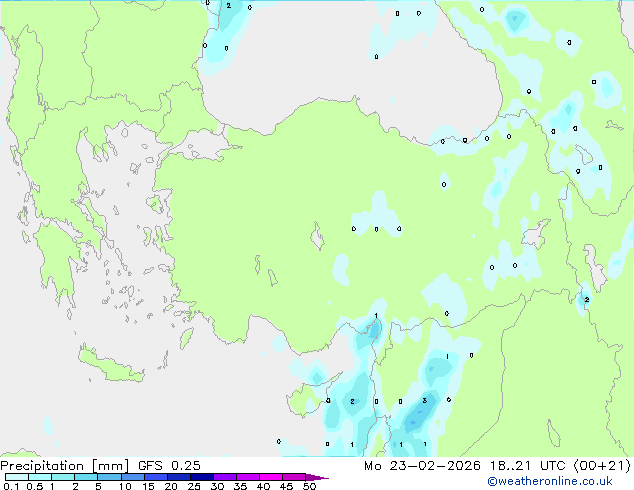Click the '3' precipitation value on the map

pyautogui.click(x=425, y=400)
